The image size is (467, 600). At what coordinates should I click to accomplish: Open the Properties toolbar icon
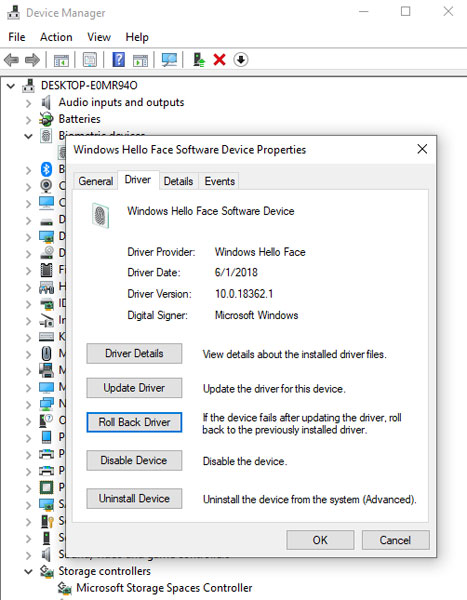pyautogui.click(x=90, y=60)
